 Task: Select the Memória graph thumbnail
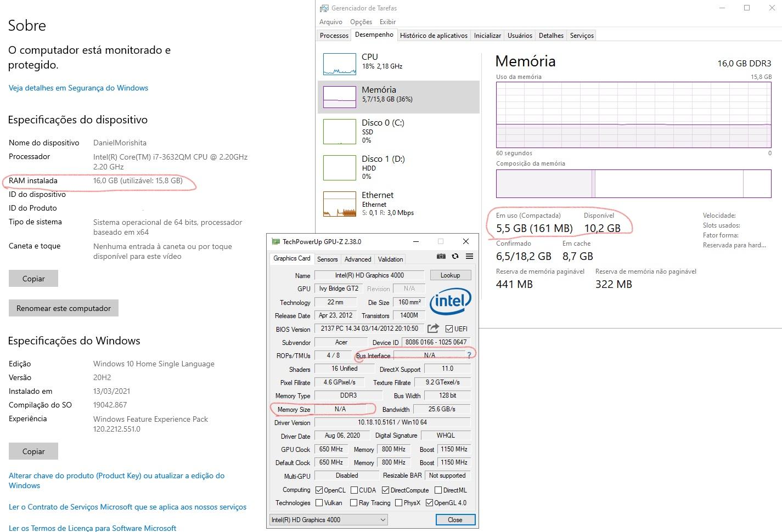[x=340, y=97]
